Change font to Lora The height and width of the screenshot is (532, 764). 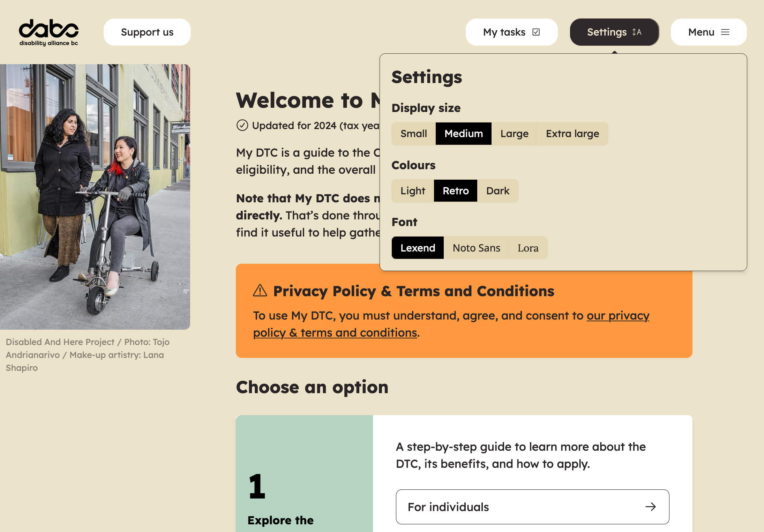click(x=528, y=248)
